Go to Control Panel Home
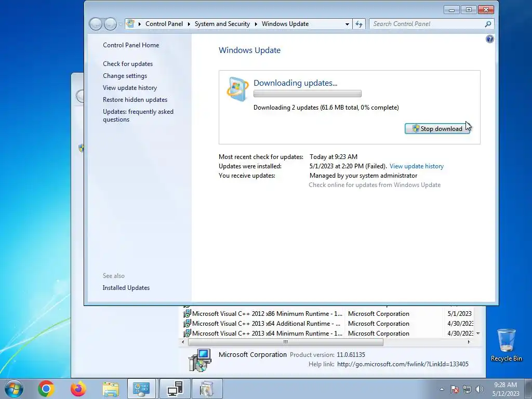The image size is (532, 399). click(x=131, y=45)
